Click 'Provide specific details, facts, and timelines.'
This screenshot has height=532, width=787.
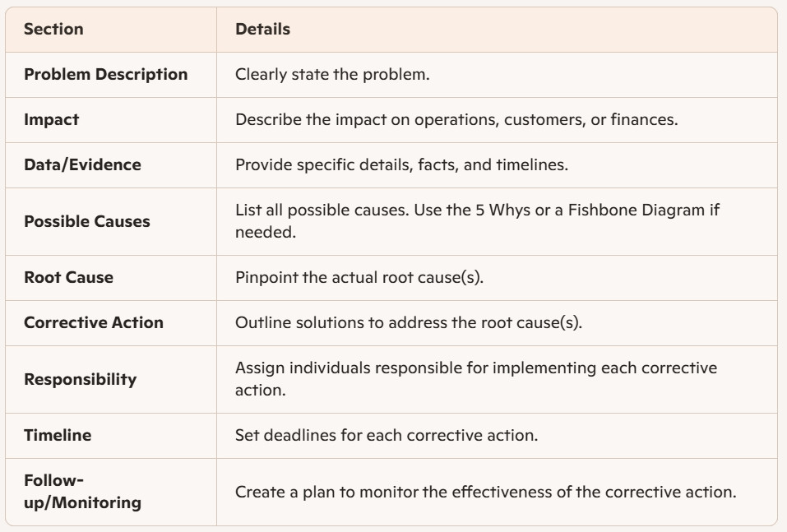(x=401, y=164)
